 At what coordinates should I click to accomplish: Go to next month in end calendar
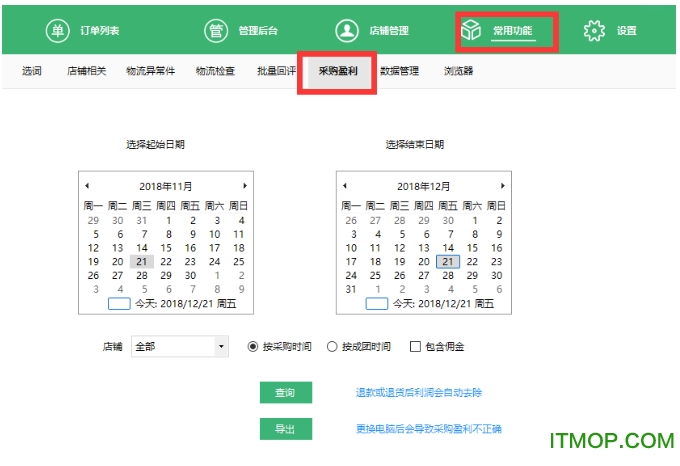click(x=502, y=186)
